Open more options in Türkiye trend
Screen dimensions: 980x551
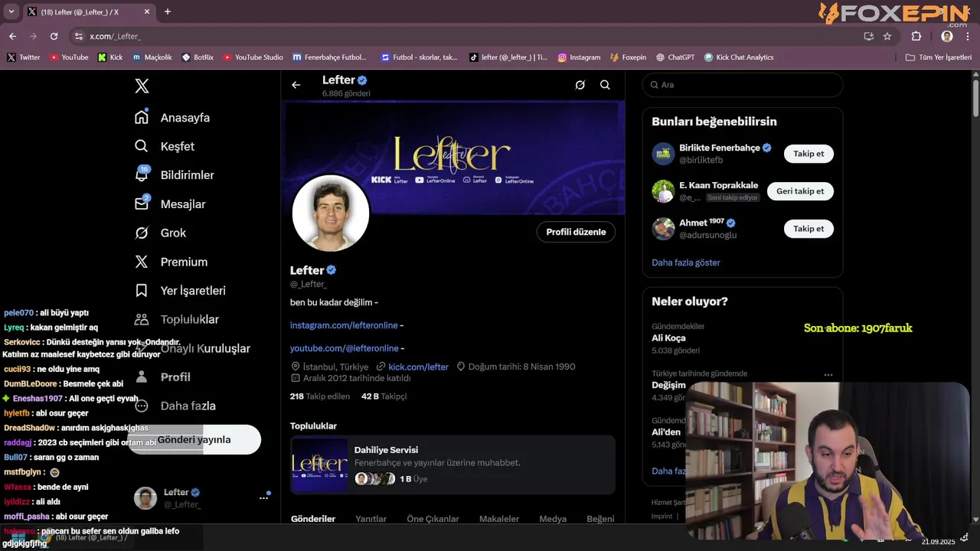coord(828,375)
